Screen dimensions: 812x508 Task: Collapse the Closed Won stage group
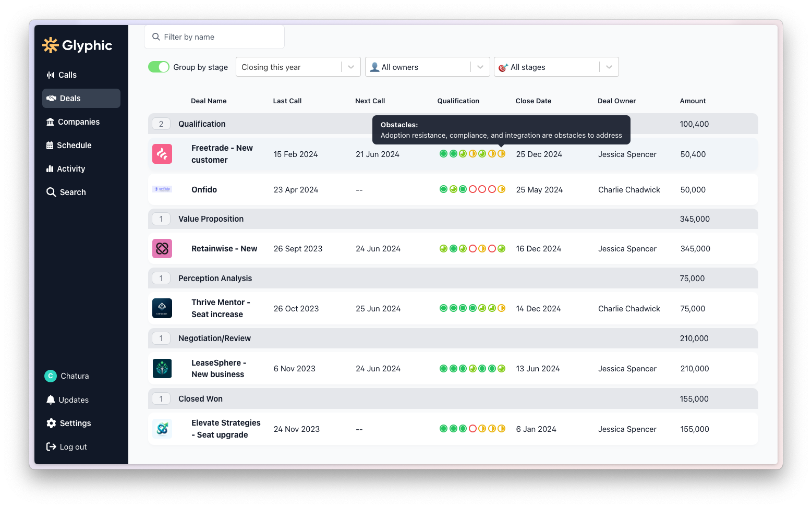click(x=453, y=399)
